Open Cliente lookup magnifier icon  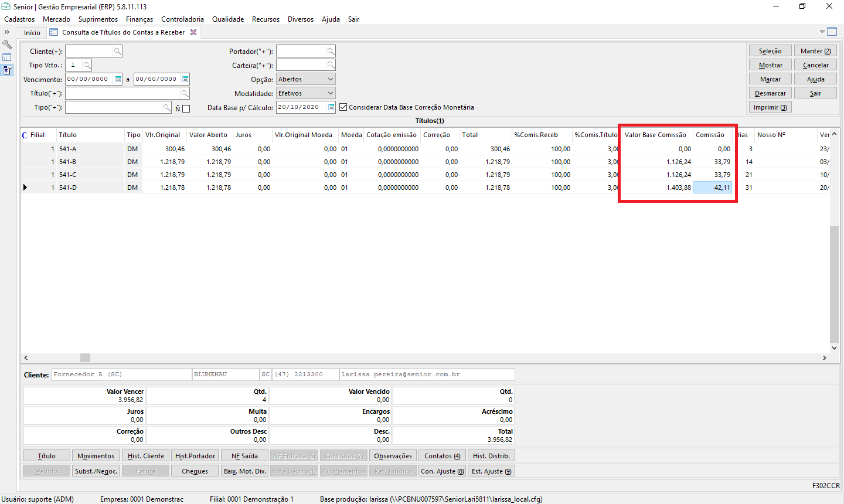(117, 52)
